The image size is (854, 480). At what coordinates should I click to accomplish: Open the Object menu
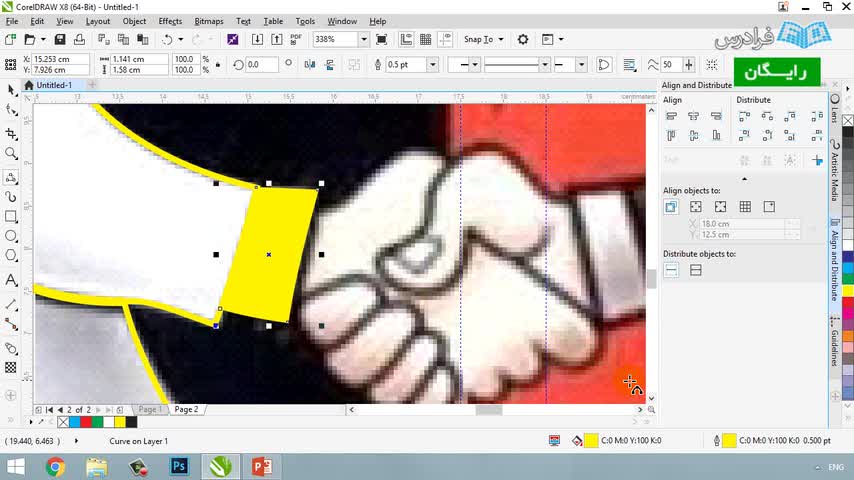click(134, 21)
